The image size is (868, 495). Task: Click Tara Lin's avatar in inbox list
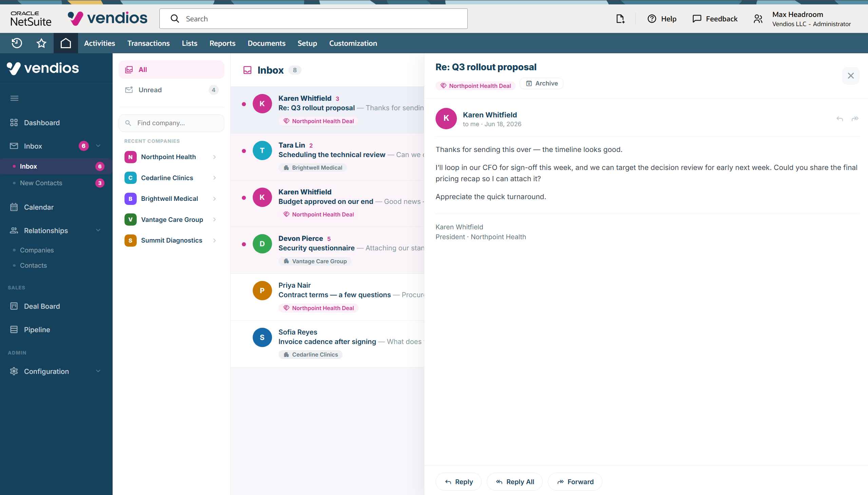262,150
